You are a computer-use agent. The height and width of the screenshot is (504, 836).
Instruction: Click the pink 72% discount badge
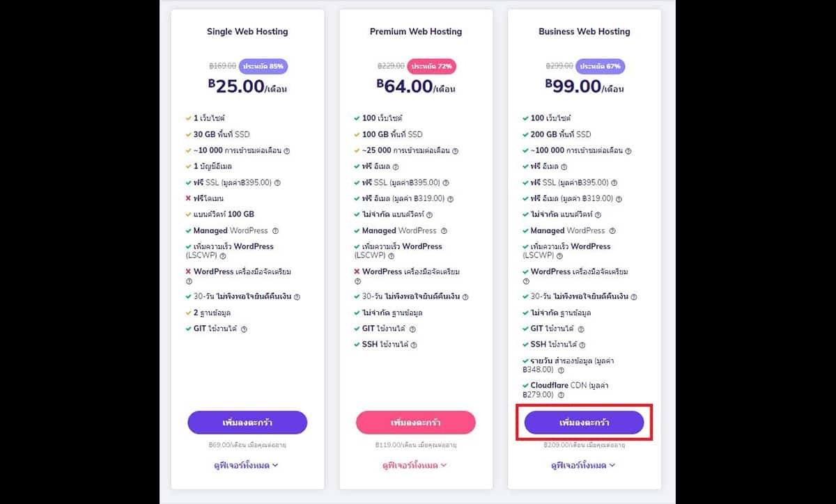[432, 66]
